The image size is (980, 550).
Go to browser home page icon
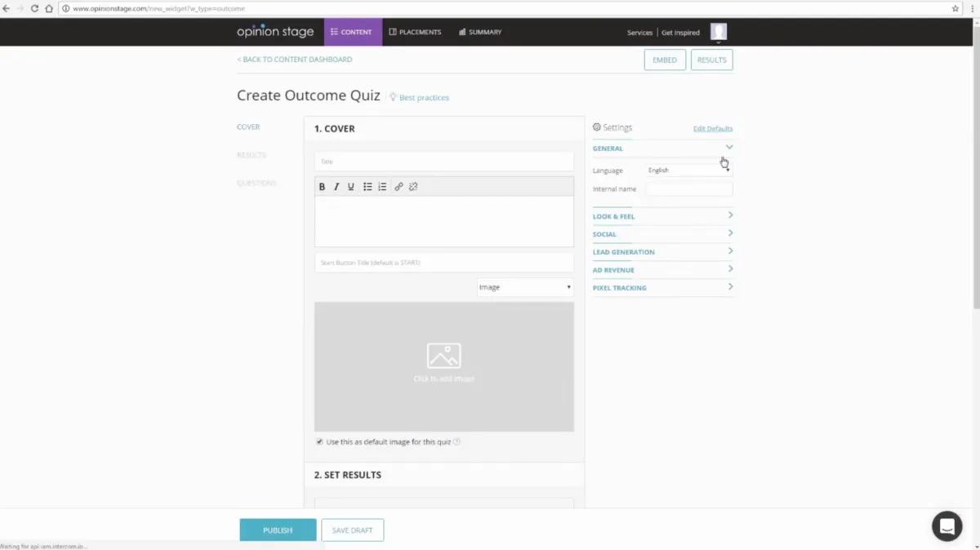(x=49, y=8)
